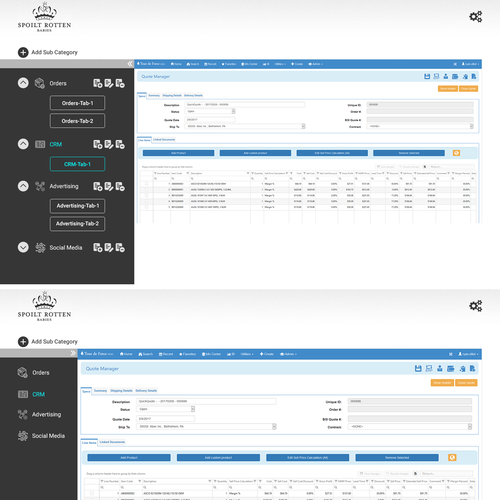Expand the Social Media category in the top sidebar

23,247
